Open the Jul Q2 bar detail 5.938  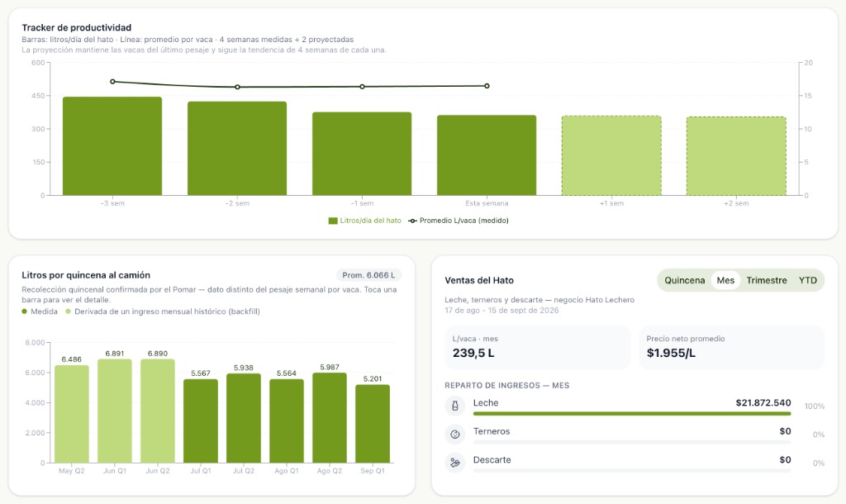click(x=244, y=418)
